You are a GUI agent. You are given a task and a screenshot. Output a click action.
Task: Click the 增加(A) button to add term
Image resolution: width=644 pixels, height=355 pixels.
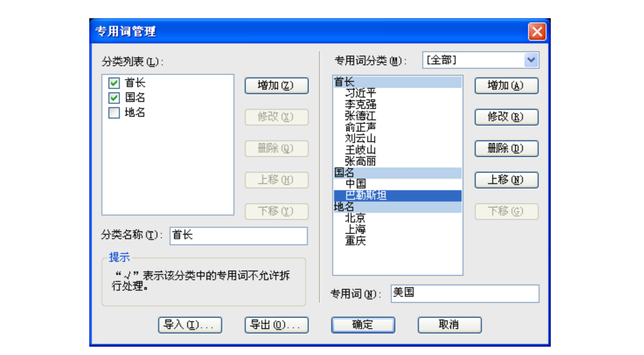tap(506, 86)
